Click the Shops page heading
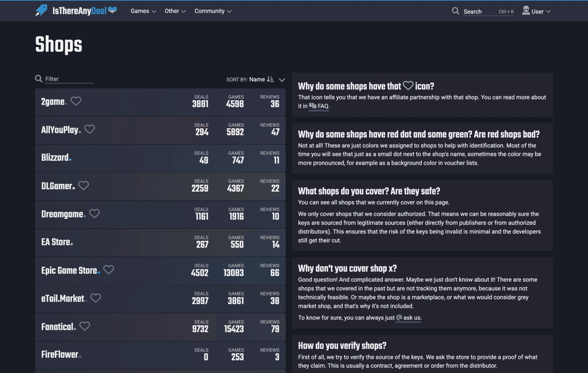Screen dimensions: 588x373 point(59,45)
